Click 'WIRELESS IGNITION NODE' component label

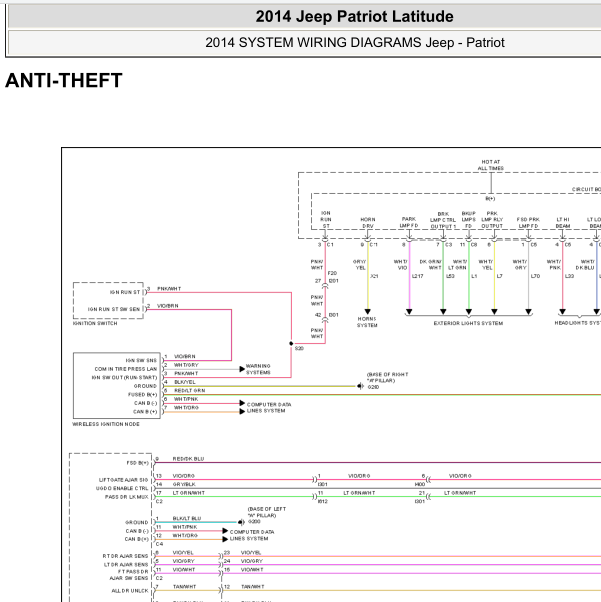[106, 424]
